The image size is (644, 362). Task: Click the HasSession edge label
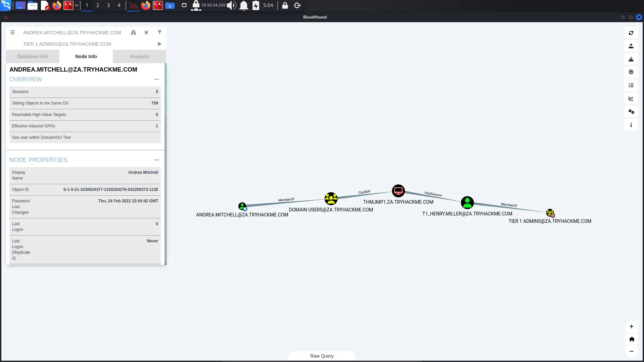pos(433,194)
